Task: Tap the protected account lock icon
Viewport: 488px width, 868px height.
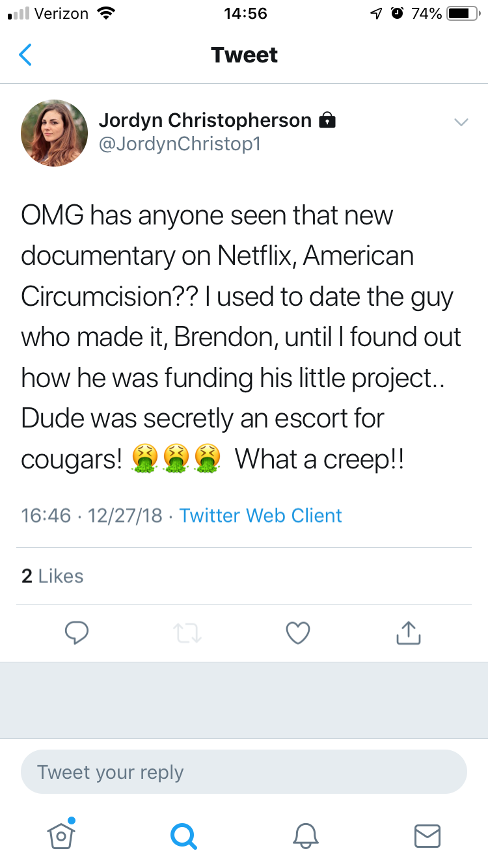Action: pyautogui.click(x=327, y=120)
